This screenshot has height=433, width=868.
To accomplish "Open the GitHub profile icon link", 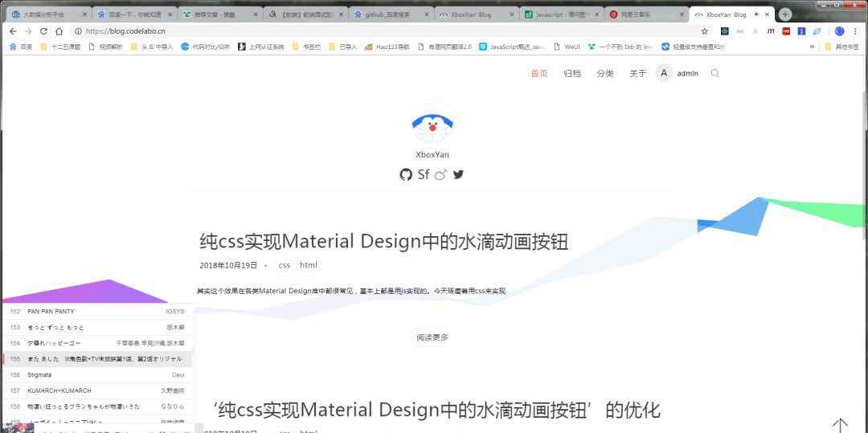I will click(406, 174).
